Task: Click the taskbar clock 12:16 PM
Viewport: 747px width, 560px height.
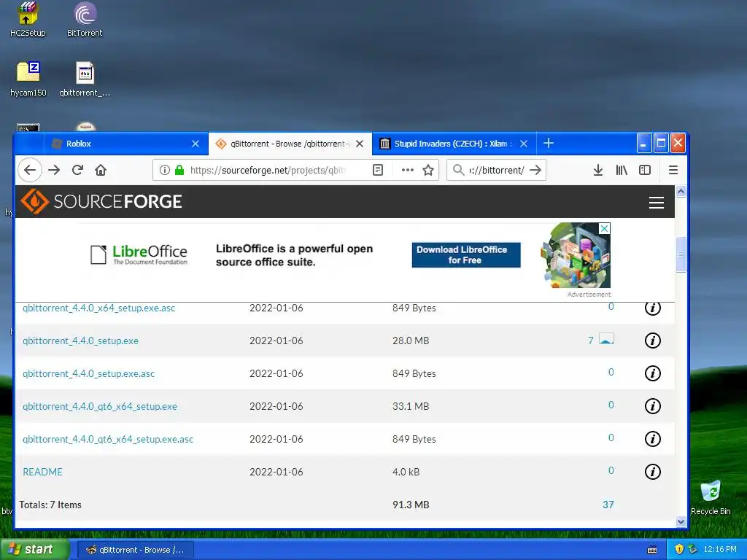Action: coord(720,549)
